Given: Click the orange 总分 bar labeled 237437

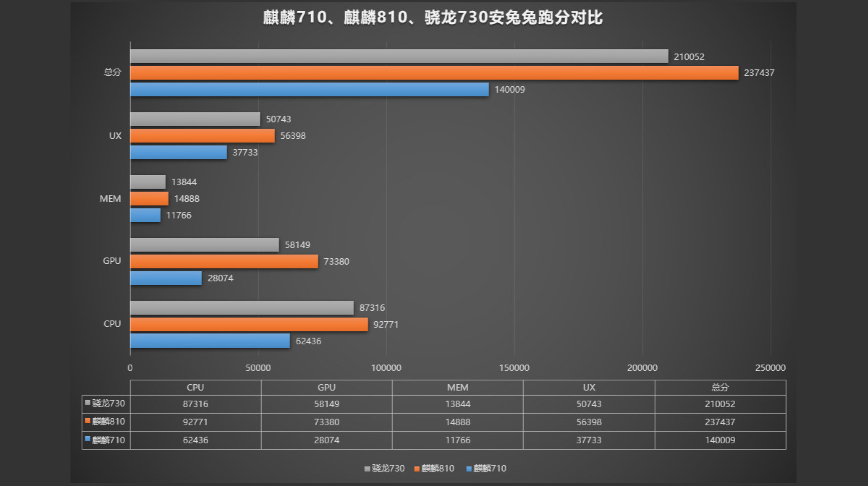Looking at the screenshot, I should pos(434,73).
